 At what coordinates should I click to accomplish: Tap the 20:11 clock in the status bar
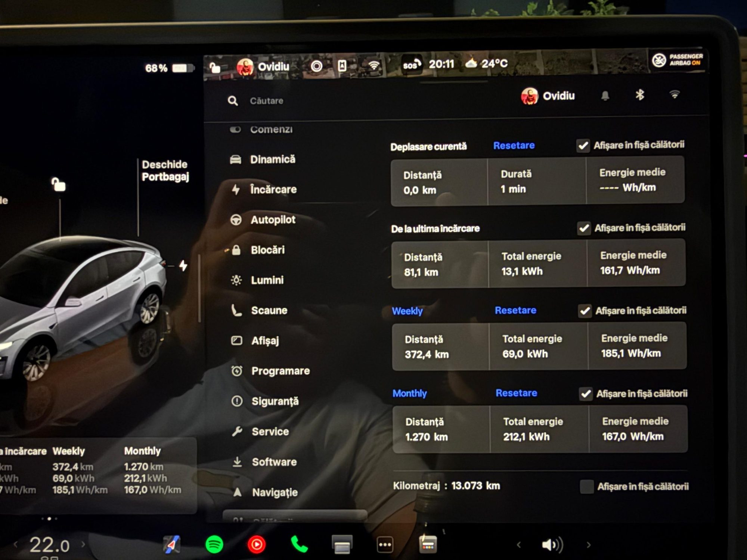pos(441,64)
